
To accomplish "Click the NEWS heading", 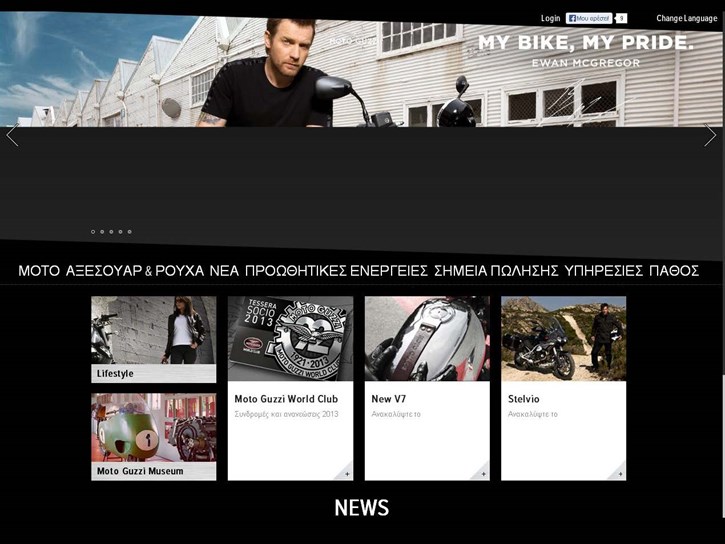I will [x=362, y=507].
